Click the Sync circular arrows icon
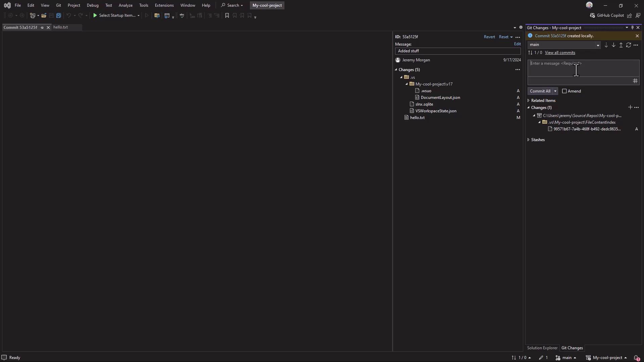 pyautogui.click(x=629, y=45)
